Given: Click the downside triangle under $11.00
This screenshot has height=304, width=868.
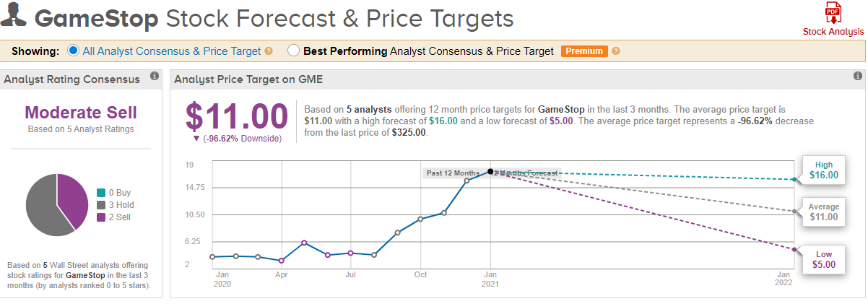Looking at the screenshot, I should pos(196,139).
